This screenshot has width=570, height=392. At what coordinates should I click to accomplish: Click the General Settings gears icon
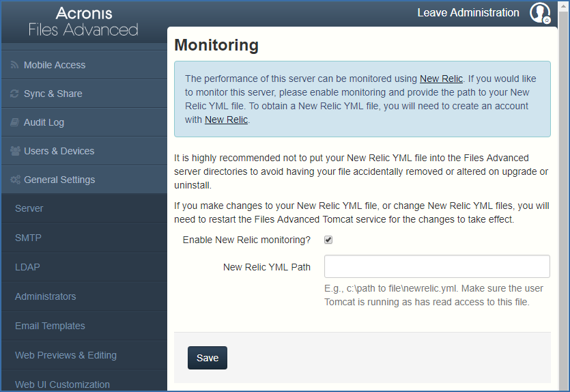point(15,180)
